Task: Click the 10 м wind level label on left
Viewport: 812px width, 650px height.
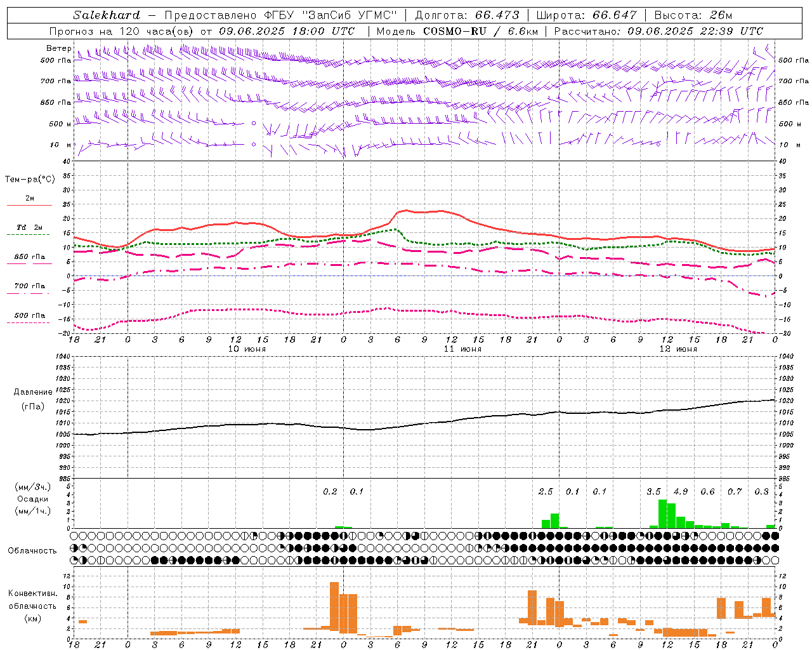Action: pyautogui.click(x=61, y=145)
